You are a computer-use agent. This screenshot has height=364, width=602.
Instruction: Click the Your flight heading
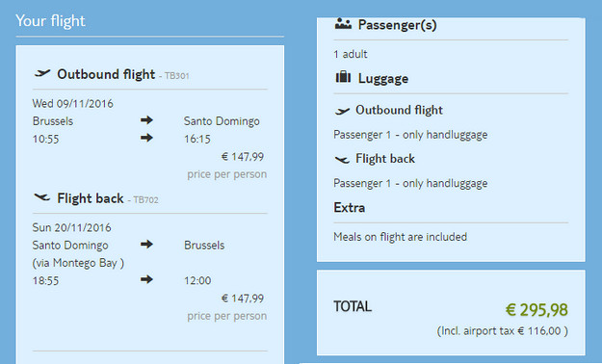pos(50,21)
